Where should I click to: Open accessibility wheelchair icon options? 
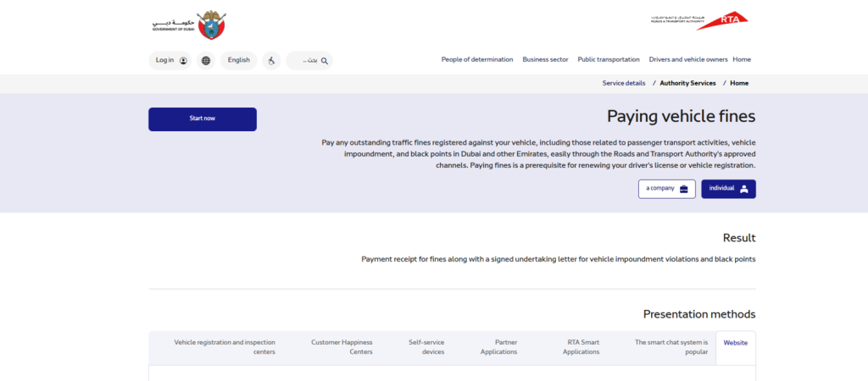click(271, 61)
